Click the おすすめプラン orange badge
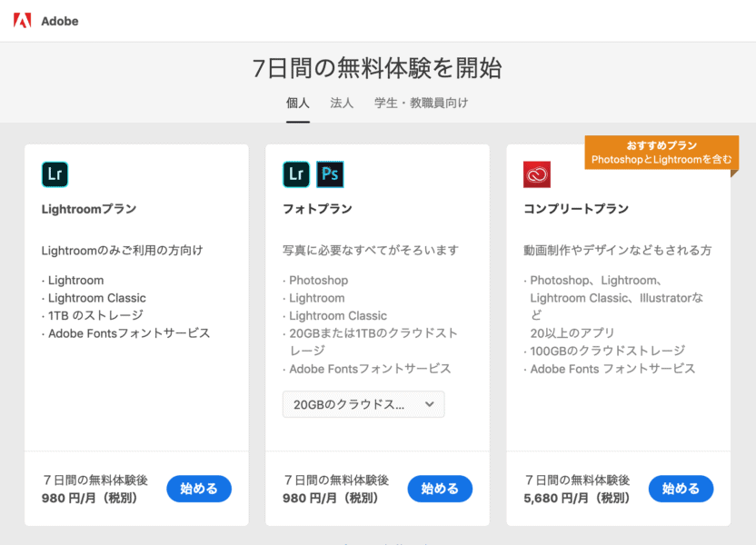The height and width of the screenshot is (545, 756). click(661, 153)
